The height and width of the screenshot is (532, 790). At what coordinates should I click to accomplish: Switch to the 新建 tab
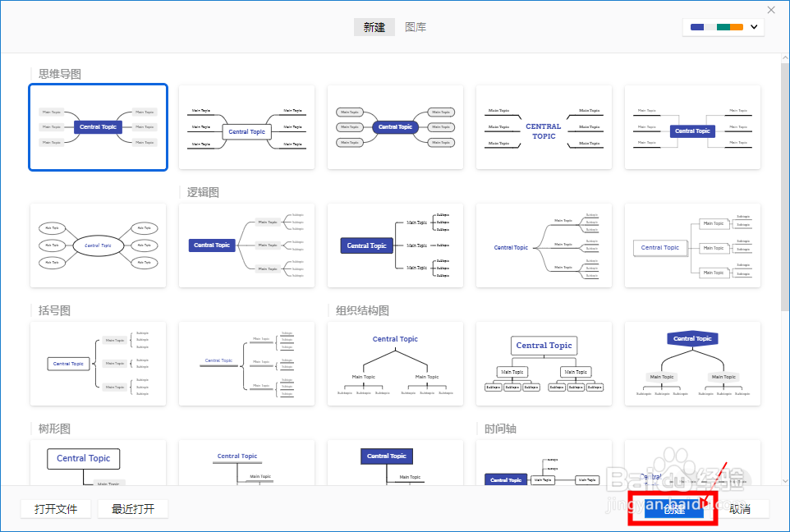pos(374,27)
